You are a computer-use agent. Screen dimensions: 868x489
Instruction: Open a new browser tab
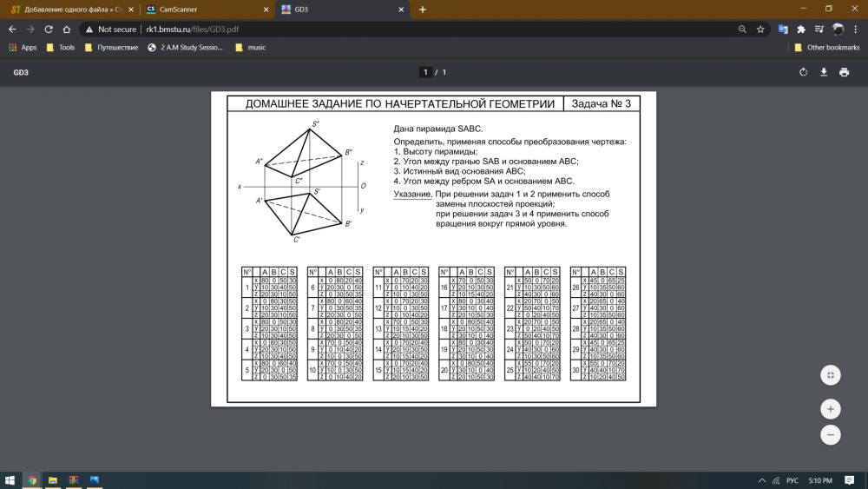(x=423, y=10)
